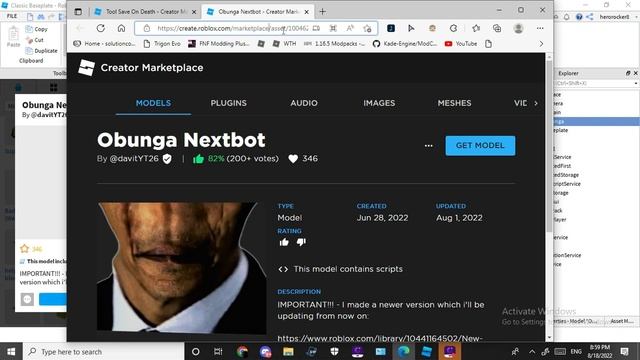This screenshot has width=640, height=360.
Task: Switch to the PLUGINS tab
Action: 229,103
